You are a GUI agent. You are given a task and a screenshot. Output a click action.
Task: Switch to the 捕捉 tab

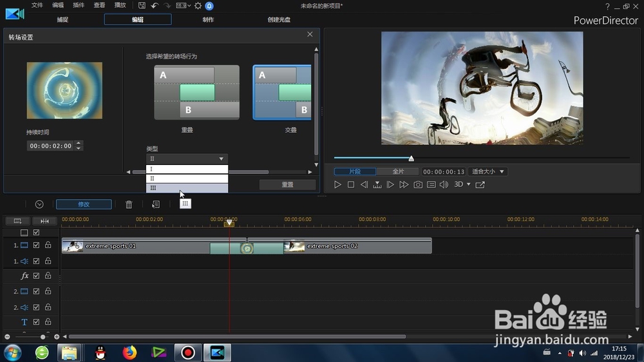62,19
